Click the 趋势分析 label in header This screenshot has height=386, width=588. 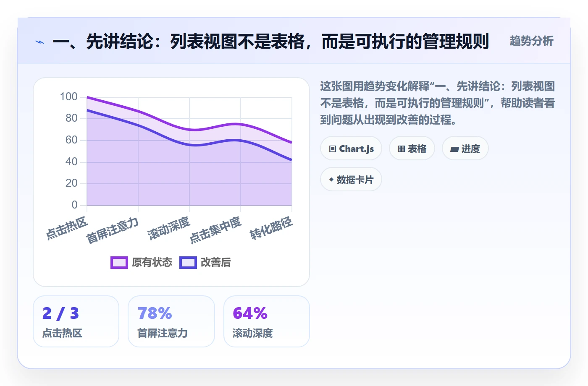(x=531, y=41)
